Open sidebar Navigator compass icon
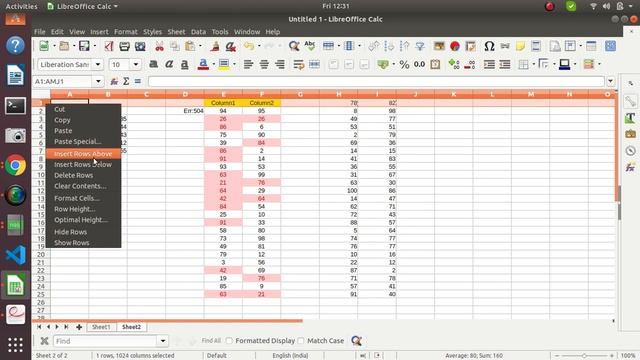This screenshot has width=640, height=360. pos(630,151)
